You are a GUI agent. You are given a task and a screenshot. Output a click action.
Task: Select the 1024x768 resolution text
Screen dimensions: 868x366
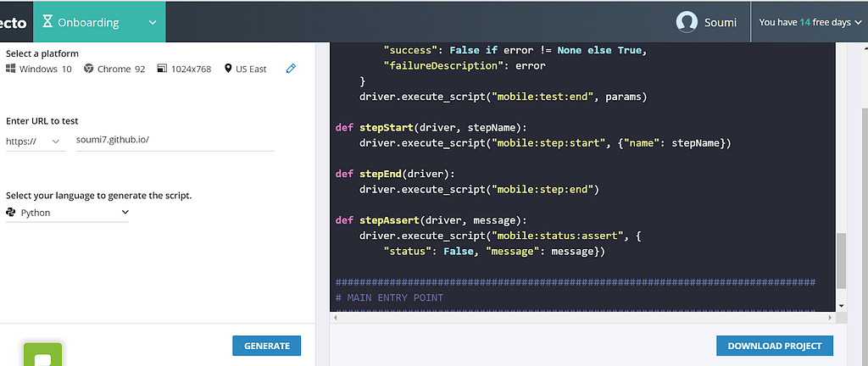191,69
